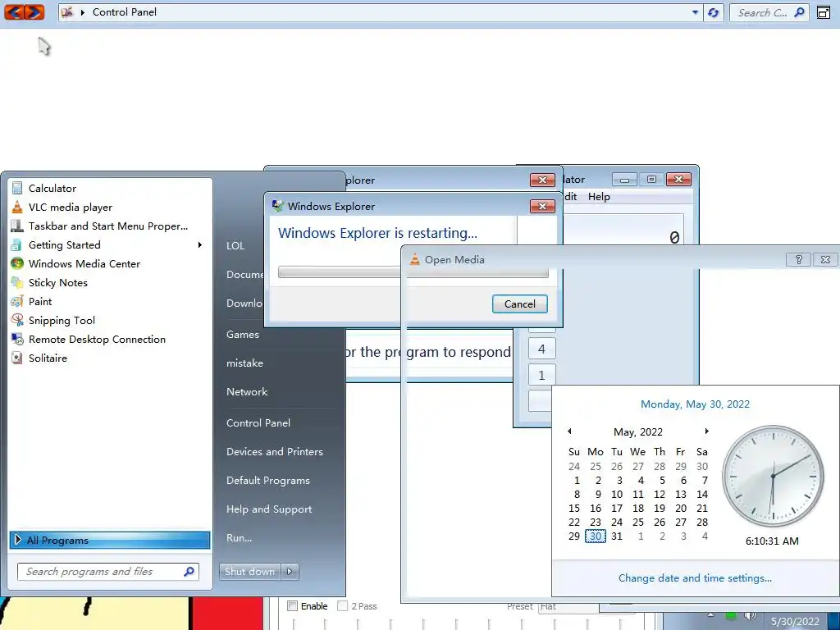Expand the breadcrumb arrow before Control Panel
The width and height of the screenshot is (840, 630).
(x=83, y=11)
